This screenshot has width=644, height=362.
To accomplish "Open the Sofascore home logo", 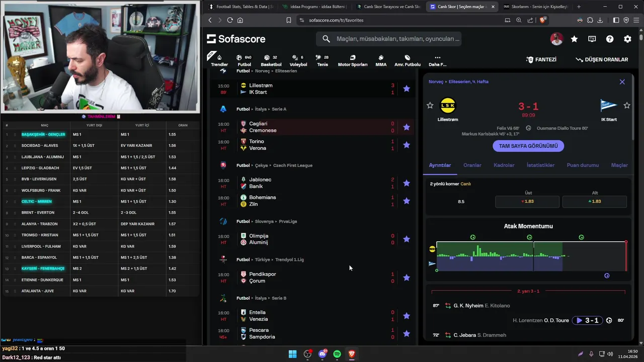I will [236, 39].
